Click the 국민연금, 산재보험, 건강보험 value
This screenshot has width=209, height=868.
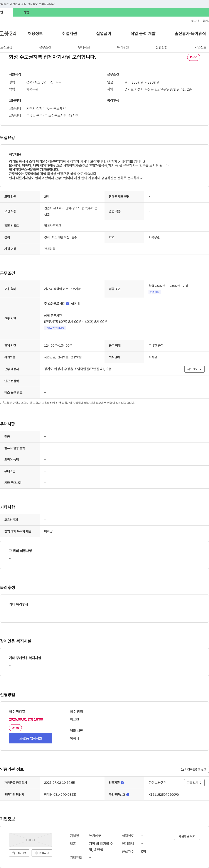coord(63,357)
